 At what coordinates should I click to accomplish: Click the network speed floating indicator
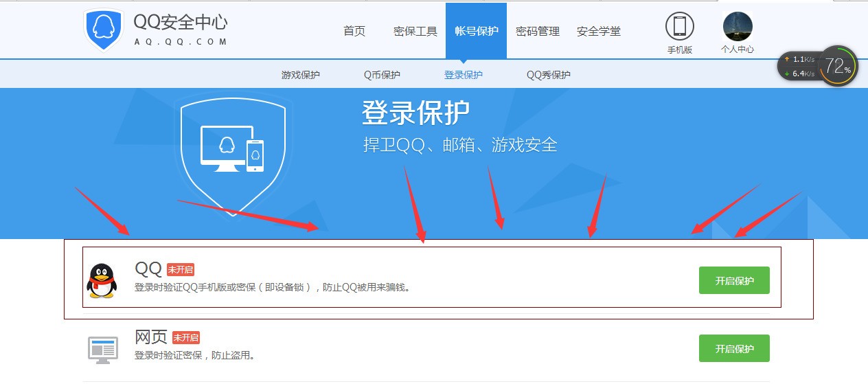pyautogui.click(x=800, y=66)
